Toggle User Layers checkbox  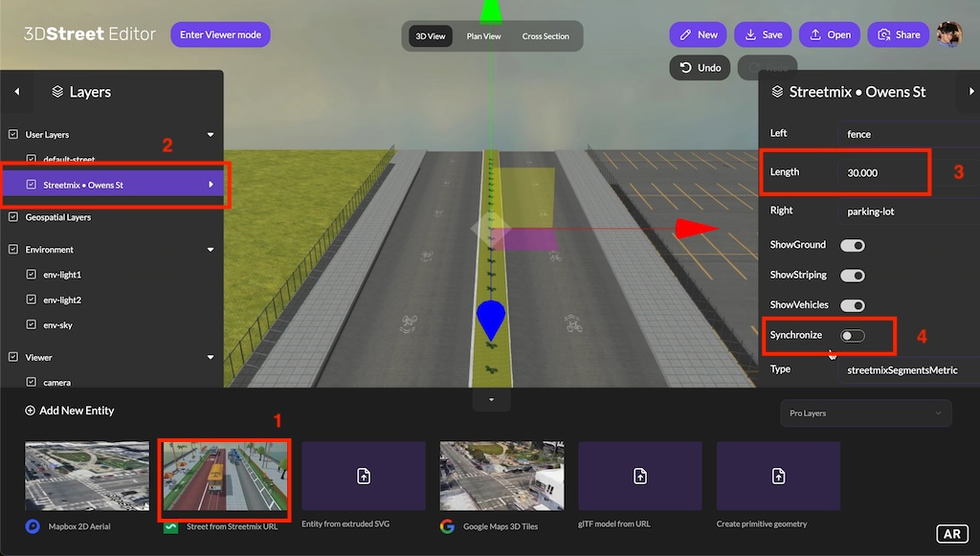[13, 134]
